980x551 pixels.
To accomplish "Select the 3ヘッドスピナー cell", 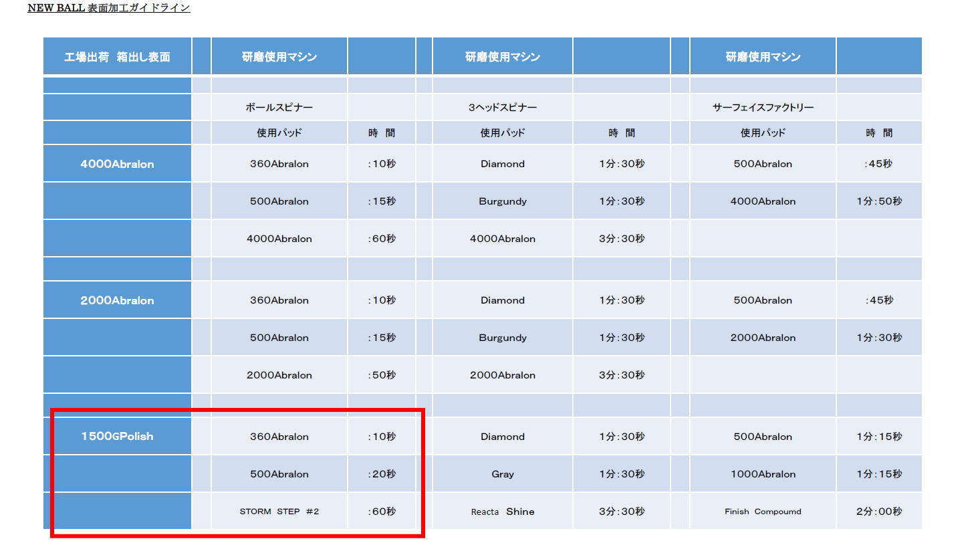I will 503,107.
